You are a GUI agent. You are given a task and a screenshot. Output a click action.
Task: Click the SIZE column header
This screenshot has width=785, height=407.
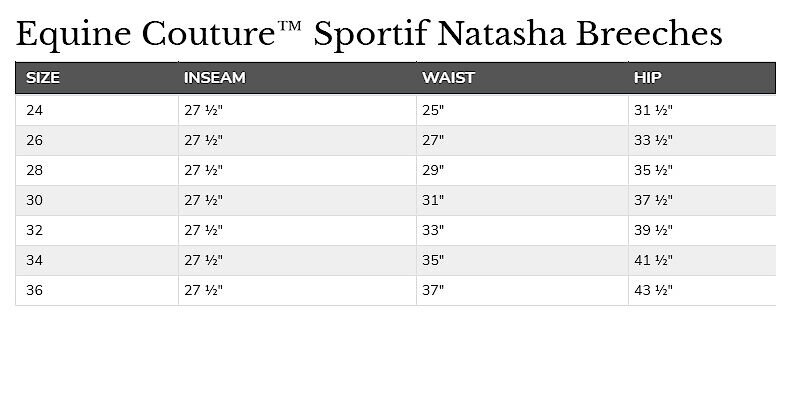click(x=43, y=77)
